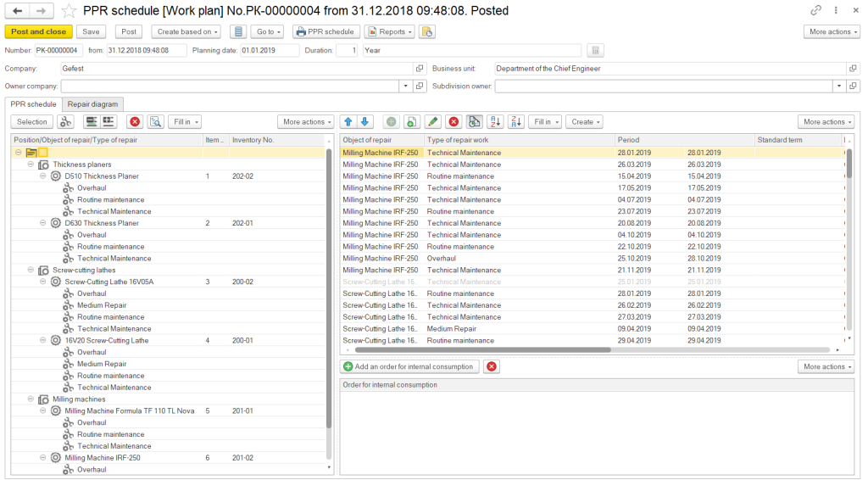Viewport: 868px width, 480px height.
Task: Expand the Owner company dropdown list
Action: click(x=405, y=86)
